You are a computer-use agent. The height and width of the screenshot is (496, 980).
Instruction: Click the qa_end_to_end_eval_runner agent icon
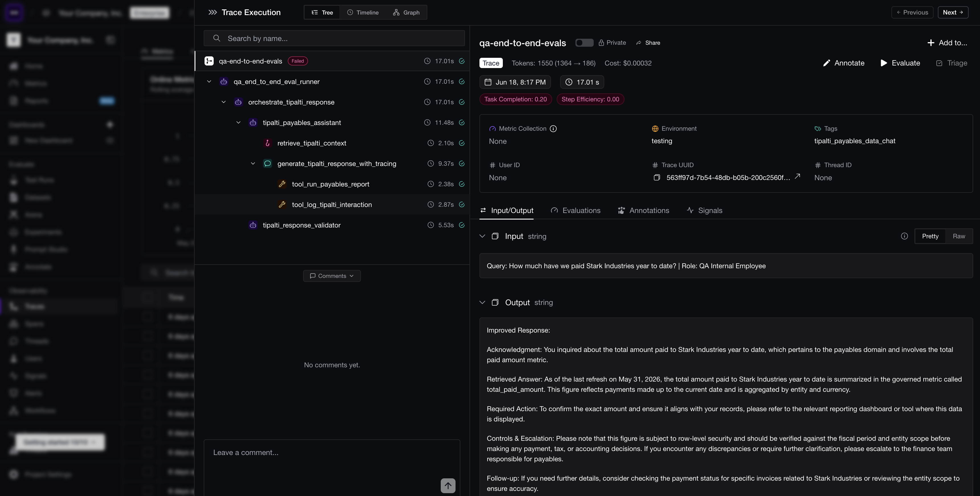pos(224,81)
